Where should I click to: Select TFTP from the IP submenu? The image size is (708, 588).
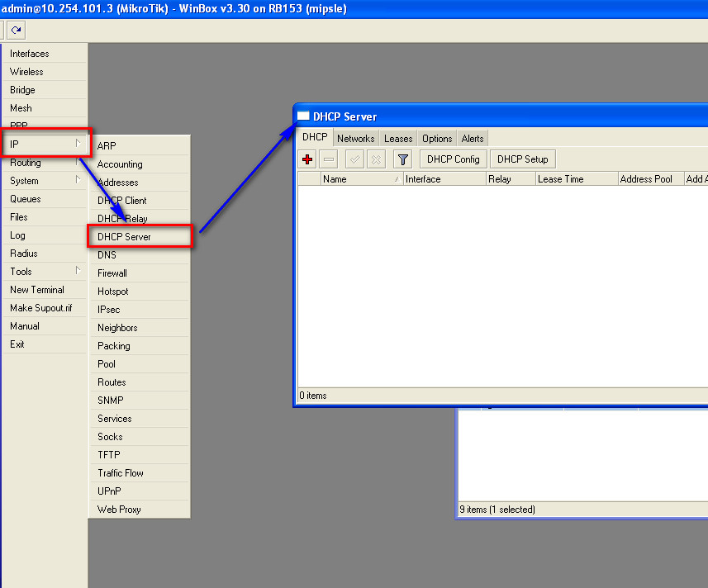pyautogui.click(x=140, y=455)
